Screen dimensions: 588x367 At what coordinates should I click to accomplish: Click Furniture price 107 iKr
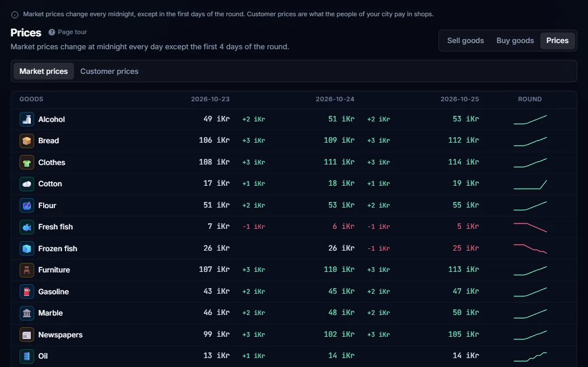tap(214, 269)
